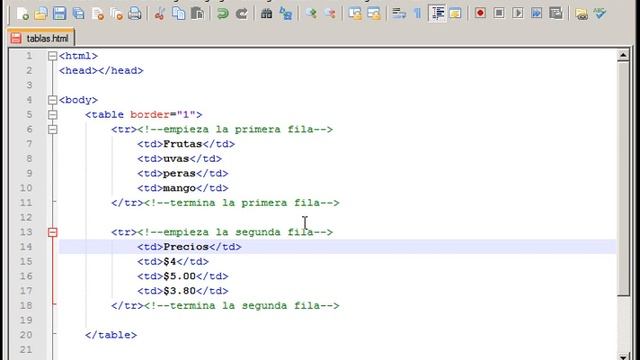Click the folder icon near spell check

click(x=581, y=13)
